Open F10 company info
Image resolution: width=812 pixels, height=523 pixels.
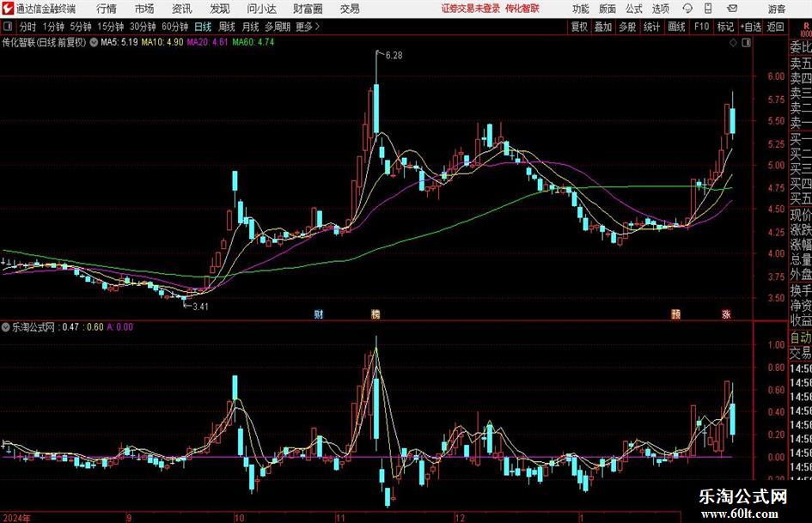coord(702,27)
